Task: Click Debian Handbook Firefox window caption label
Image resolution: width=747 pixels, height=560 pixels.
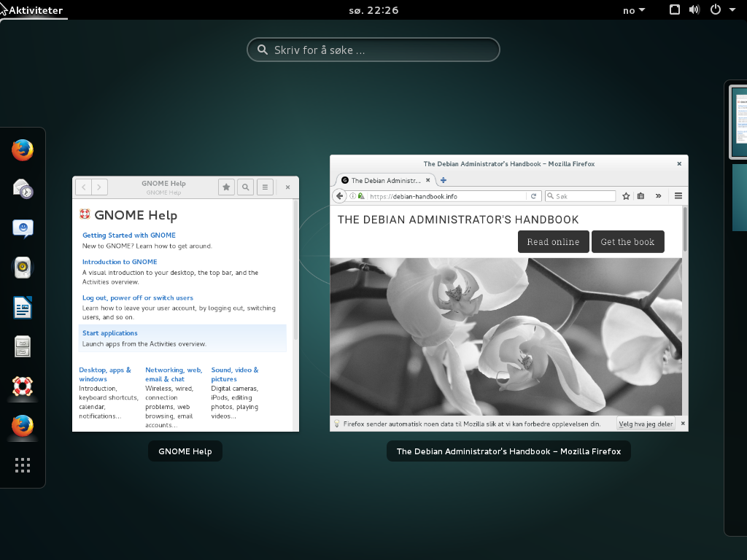Action: 508,451
